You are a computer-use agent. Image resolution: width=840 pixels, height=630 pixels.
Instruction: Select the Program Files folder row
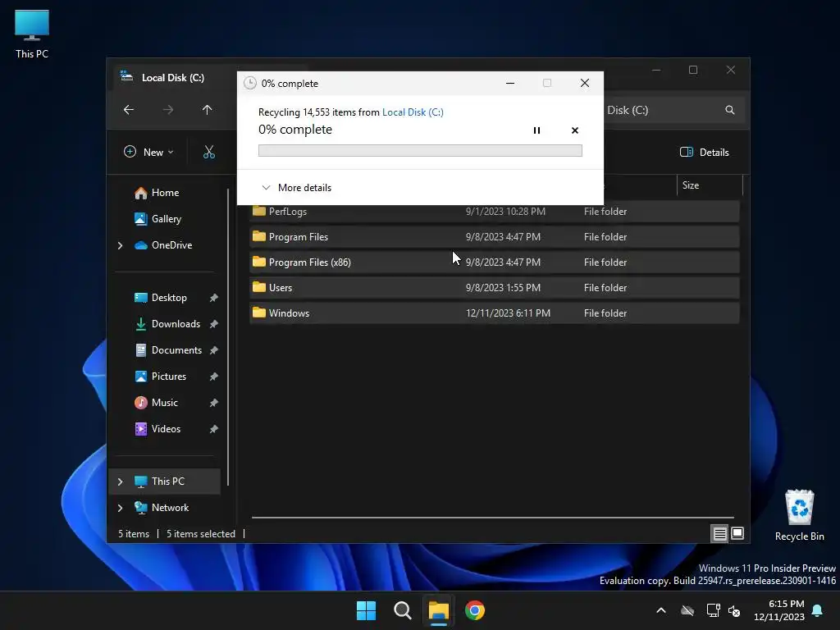tap(494, 237)
